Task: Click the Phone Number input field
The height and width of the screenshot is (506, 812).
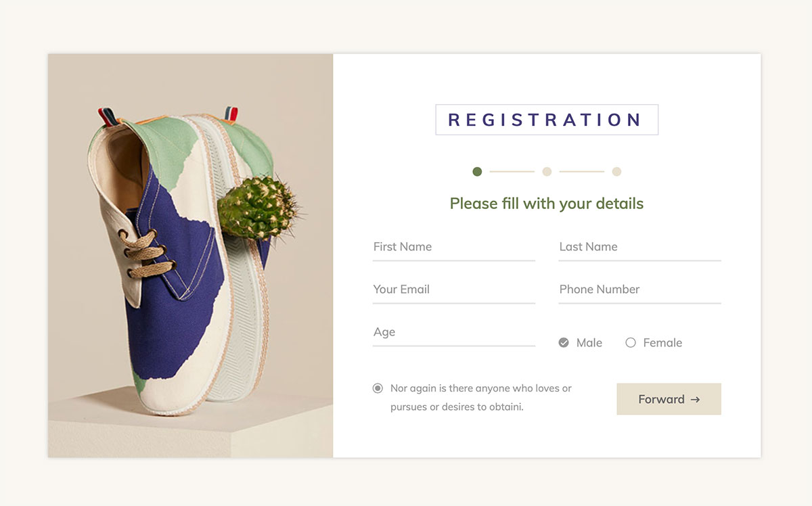Action: [639, 290]
